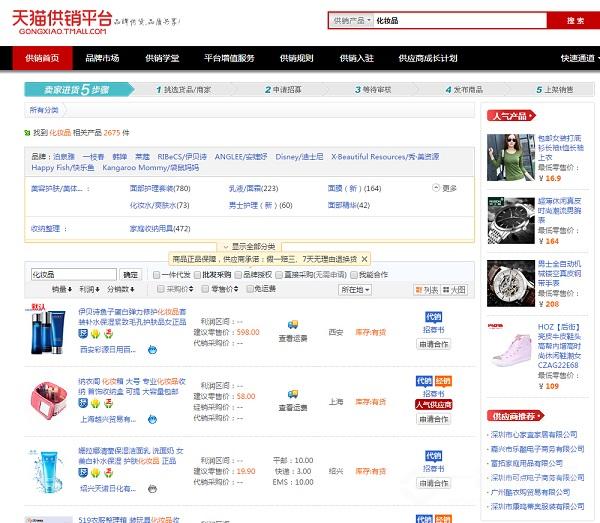The height and width of the screenshot is (523, 600).
Task: Tick the 采购价 checkbox
Action: [161, 288]
